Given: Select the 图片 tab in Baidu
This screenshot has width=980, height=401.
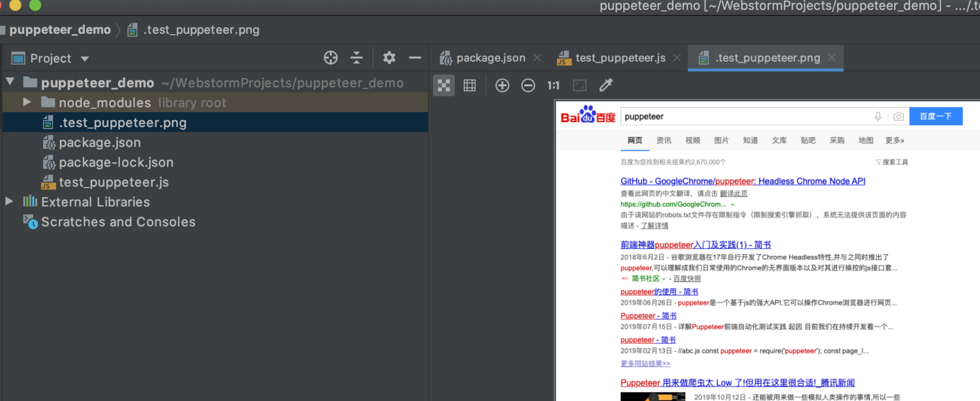Looking at the screenshot, I should tap(721, 140).
